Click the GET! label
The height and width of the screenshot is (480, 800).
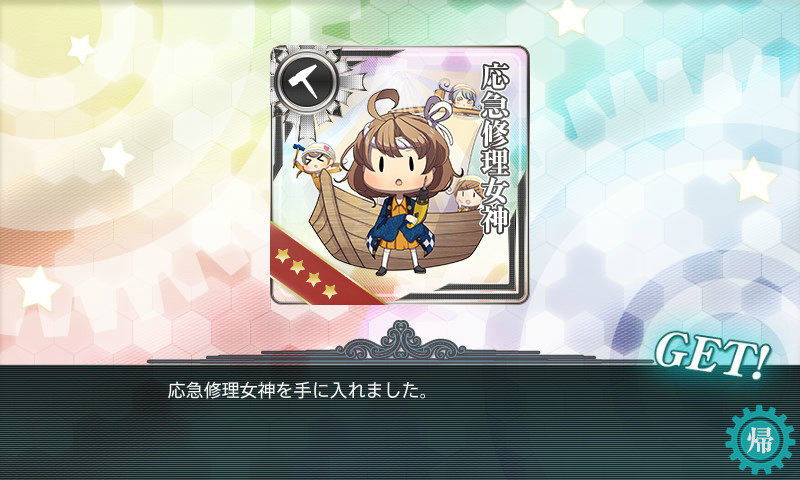[x=712, y=355]
